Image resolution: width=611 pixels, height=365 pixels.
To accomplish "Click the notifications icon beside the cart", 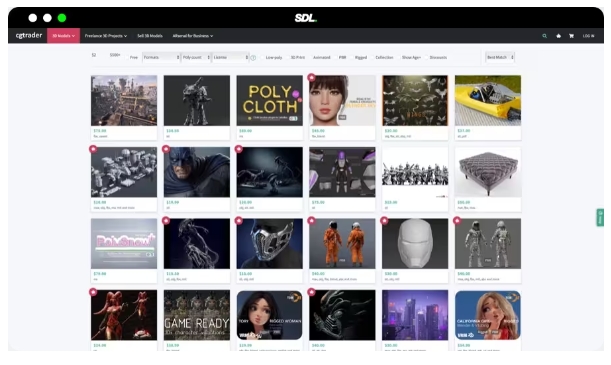I will (x=558, y=36).
